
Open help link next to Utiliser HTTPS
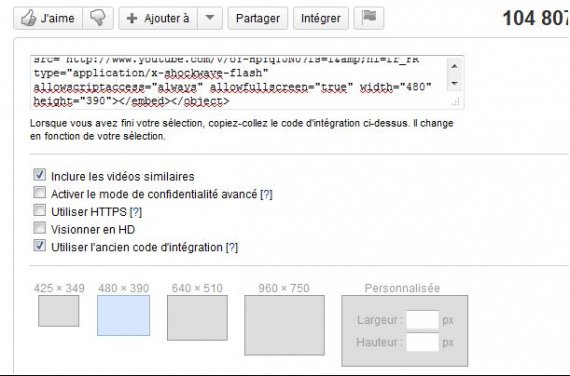(x=136, y=212)
